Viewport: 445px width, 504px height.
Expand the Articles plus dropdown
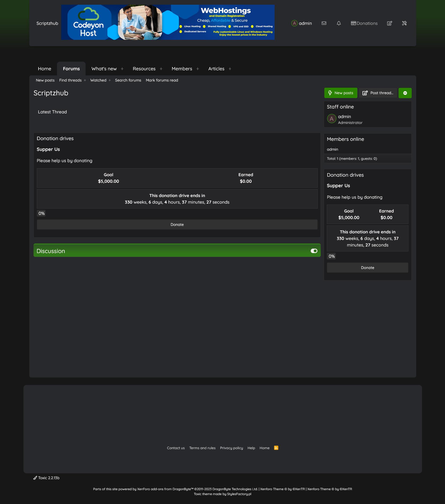click(230, 69)
